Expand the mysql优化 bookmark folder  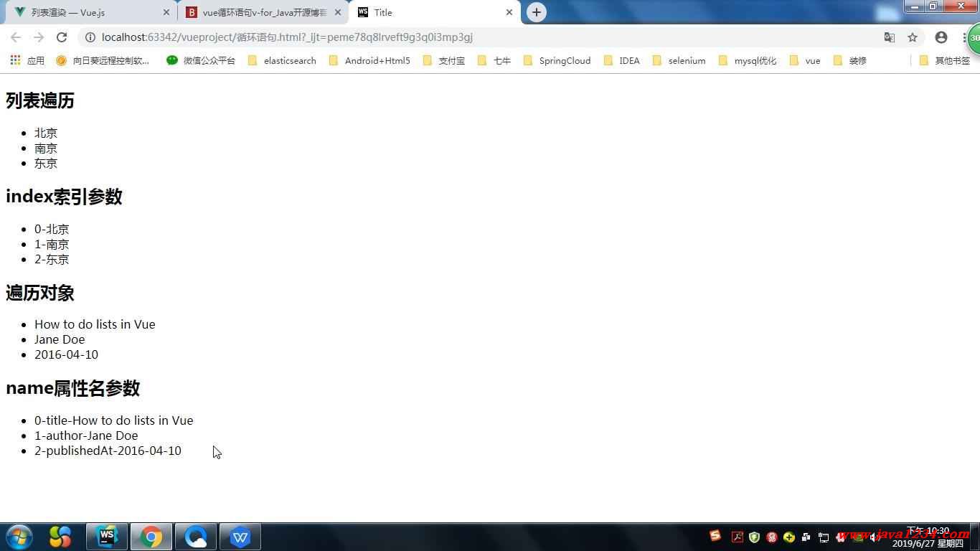[747, 60]
